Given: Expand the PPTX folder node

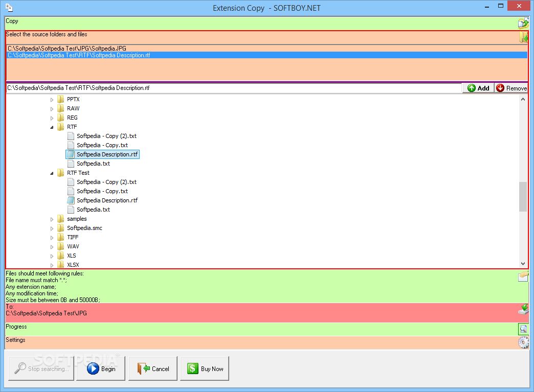Looking at the screenshot, I should pos(52,100).
